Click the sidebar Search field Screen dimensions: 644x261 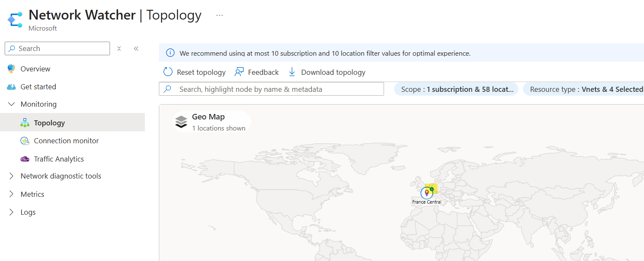[x=57, y=48]
